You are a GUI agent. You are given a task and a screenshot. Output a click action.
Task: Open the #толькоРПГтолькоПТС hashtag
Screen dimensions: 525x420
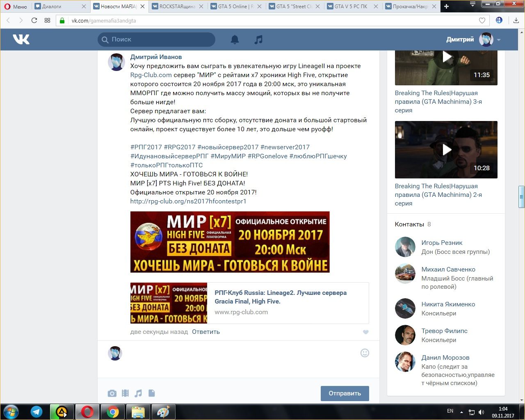point(167,165)
